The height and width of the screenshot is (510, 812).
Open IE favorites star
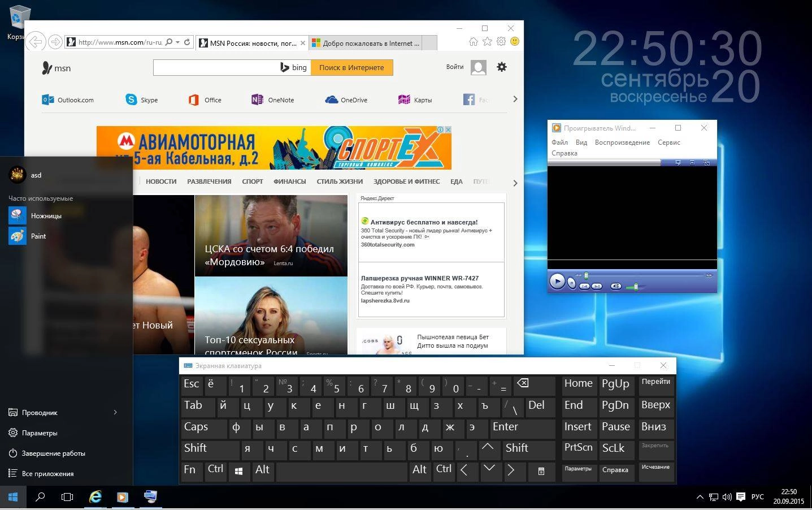point(487,41)
